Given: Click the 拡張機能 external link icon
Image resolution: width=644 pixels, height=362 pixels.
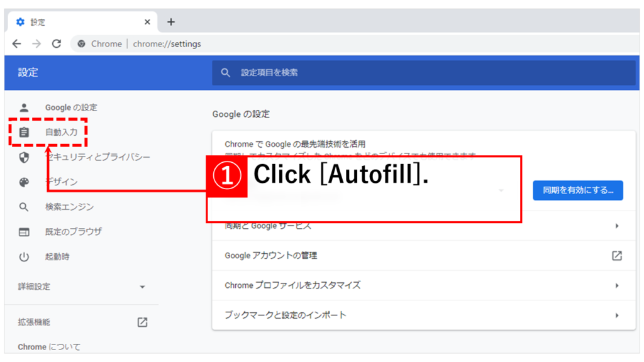Looking at the screenshot, I should (142, 322).
